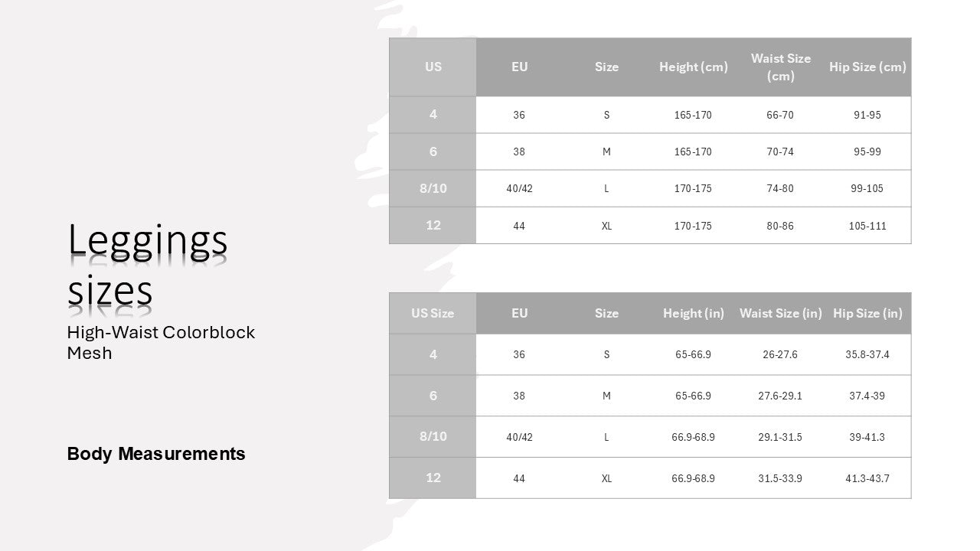Click the "74-80" waist size cell
The height and width of the screenshot is (551, 980).
[780, 188]
